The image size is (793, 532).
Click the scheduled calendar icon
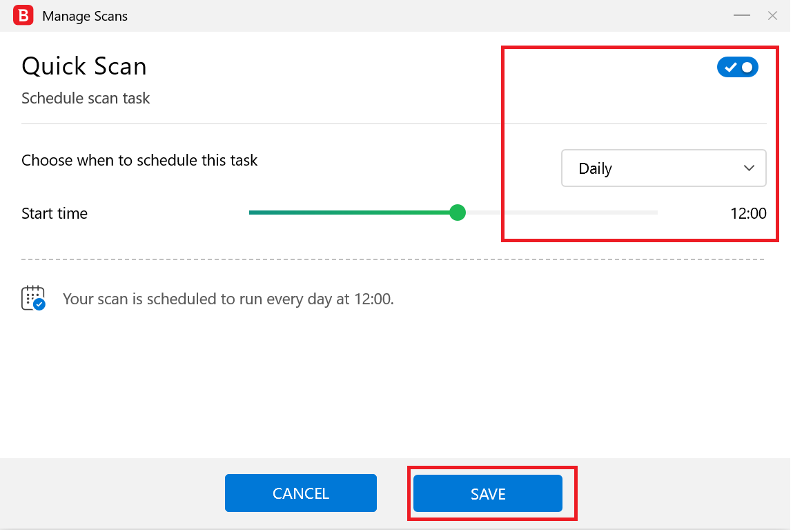click(33, 298)
